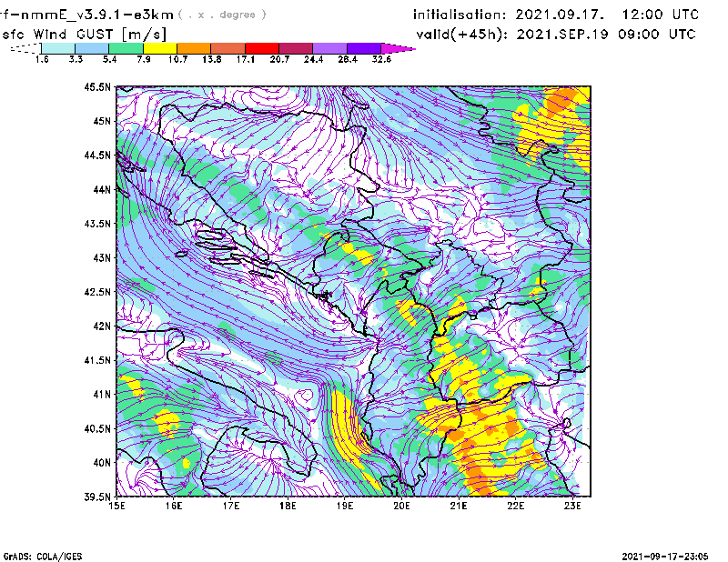Click the 22E longitude label
728x562 pixels.
pos(516,506)
